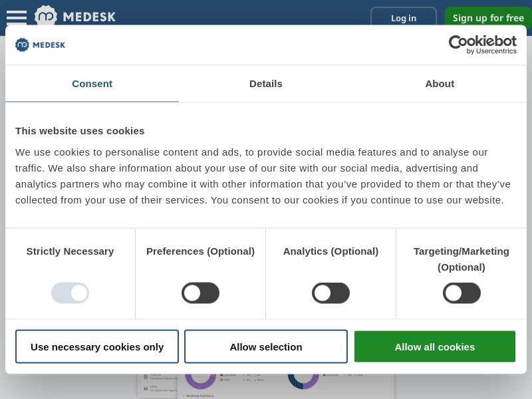The image size is (532, 399).
Task: Click the blue donut chart thumbnail
Action: (303, 379)
